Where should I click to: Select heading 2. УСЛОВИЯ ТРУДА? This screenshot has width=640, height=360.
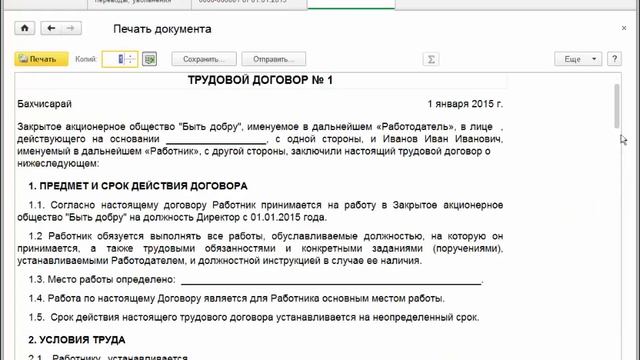[77, 340]
